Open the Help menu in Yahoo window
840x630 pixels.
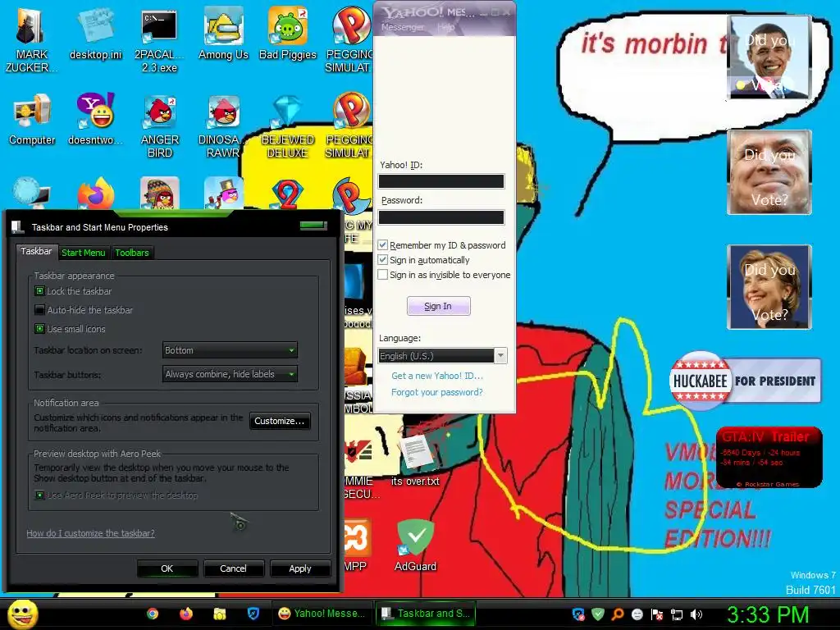[445, 27]
